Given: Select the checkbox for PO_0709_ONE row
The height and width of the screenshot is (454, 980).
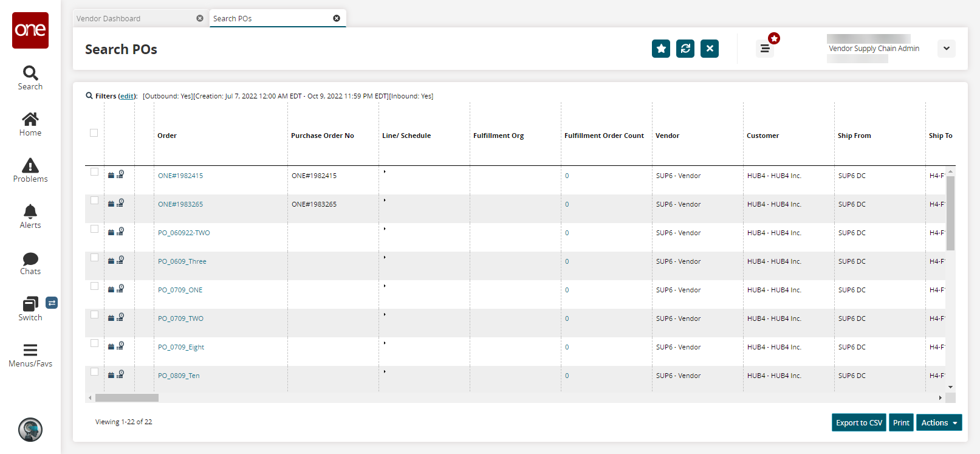Looking at the screenshot, I should (94, 286).
